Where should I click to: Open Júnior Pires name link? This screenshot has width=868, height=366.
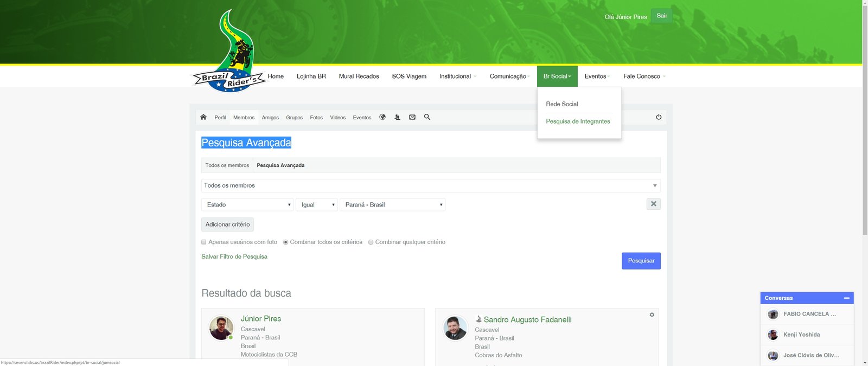click(261, 319)
